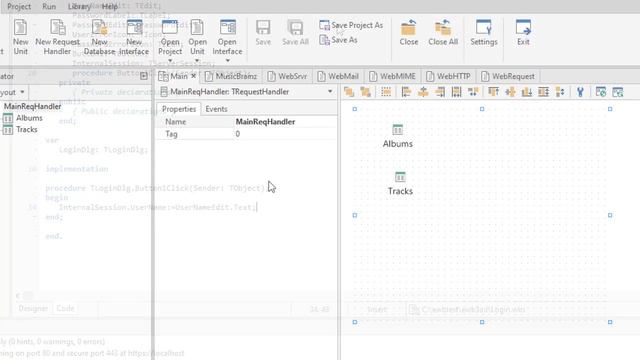Click the Bring to Front toolbar icon
The image size is (640, 360).
pyautogui.click(x=349, y=92)
